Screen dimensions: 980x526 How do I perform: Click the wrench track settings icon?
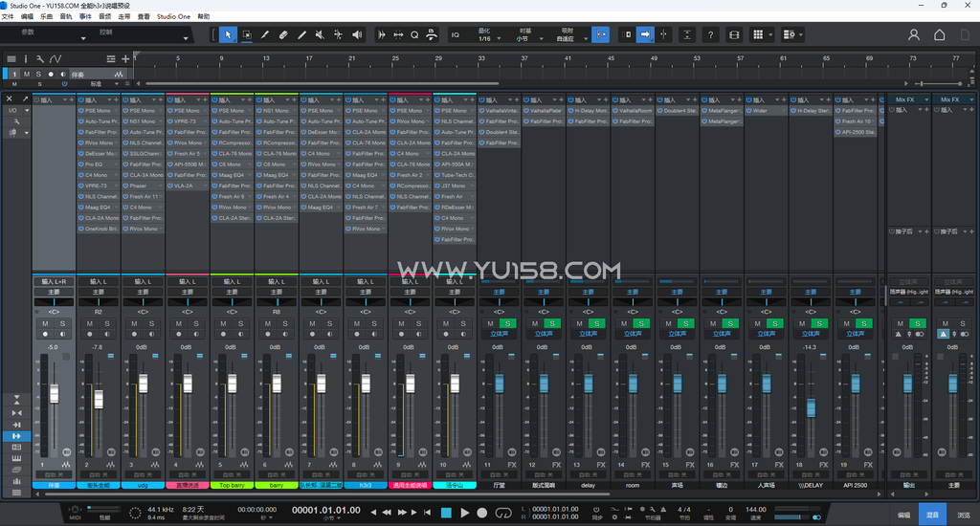[40, 58]
